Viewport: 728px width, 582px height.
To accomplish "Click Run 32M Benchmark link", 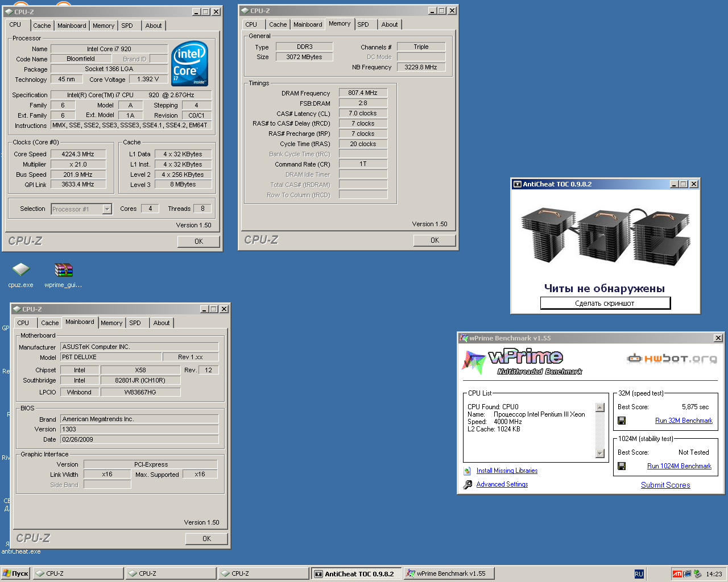I will pyautogui.click(x=684, y=421).
